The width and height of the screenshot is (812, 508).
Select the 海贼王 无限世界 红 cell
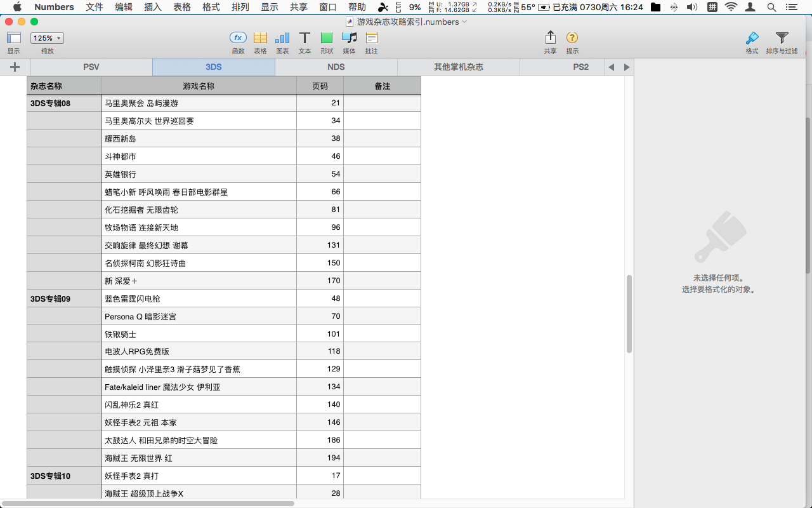click(199, 458)
